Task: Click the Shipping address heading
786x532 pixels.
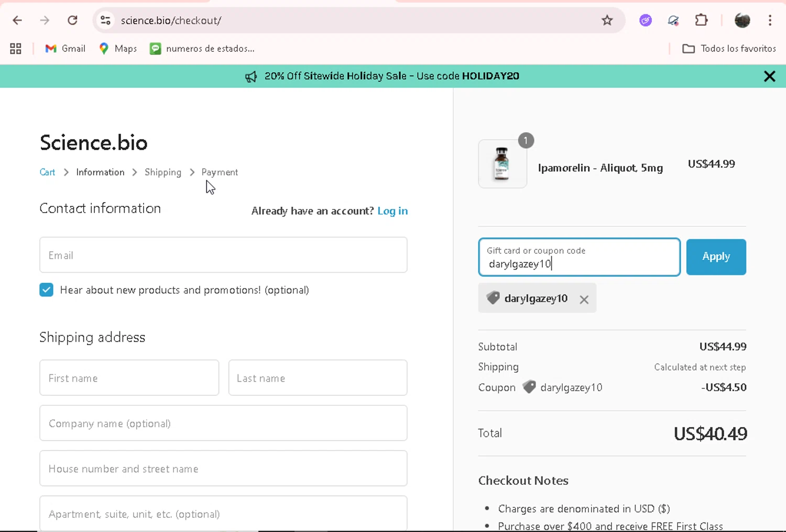Action: coord(92,337)
